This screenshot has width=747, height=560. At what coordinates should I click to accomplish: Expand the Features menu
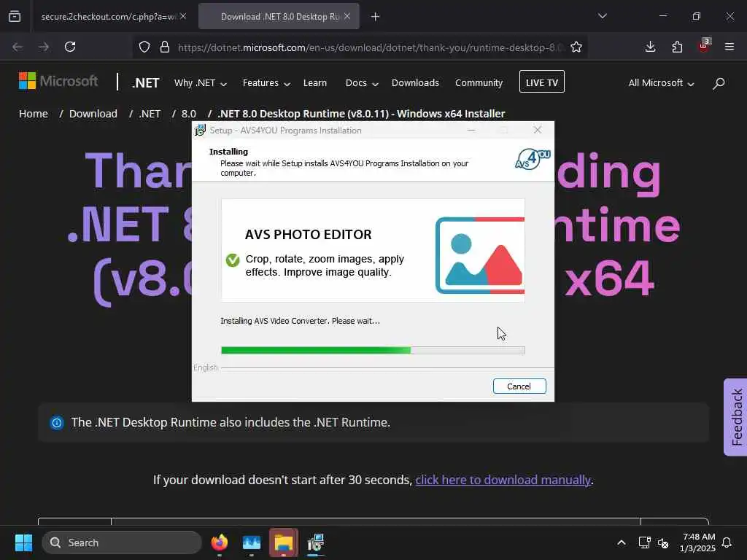(x=266, y=83)
